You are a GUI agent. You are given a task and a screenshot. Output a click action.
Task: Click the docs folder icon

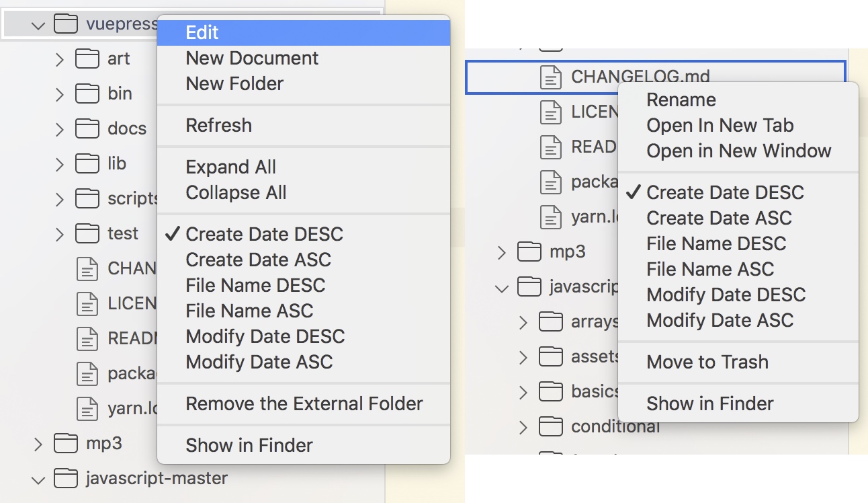click(87, 128)
